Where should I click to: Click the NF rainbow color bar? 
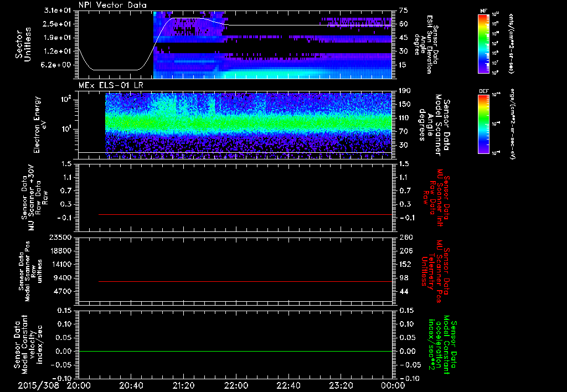(x=484, y=43)
